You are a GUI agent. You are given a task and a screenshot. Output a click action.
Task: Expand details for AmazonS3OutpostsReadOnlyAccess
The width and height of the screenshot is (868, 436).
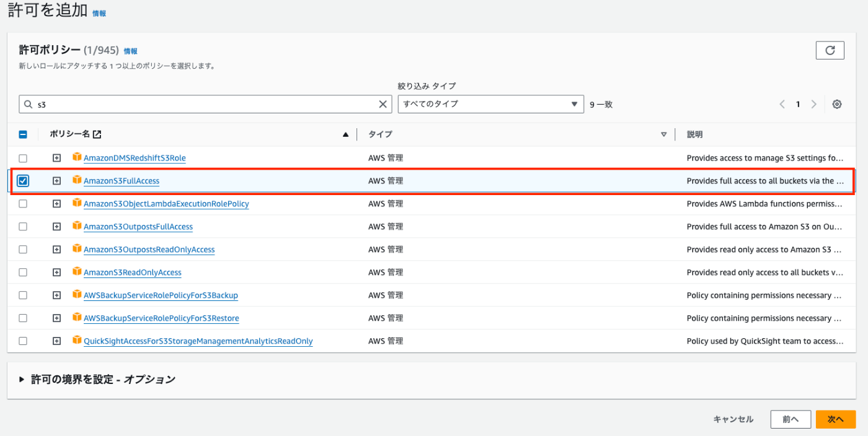(x=56, y=250)
